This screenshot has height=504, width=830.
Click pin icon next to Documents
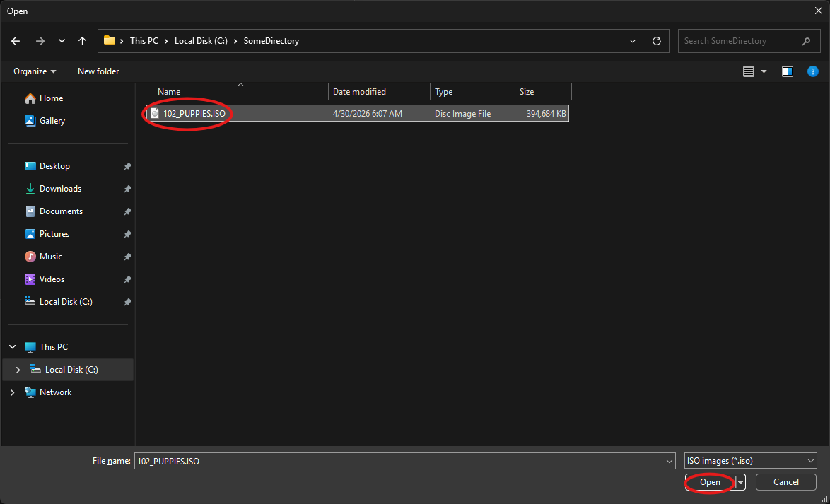pyautogui.click(x=127, y=211)
